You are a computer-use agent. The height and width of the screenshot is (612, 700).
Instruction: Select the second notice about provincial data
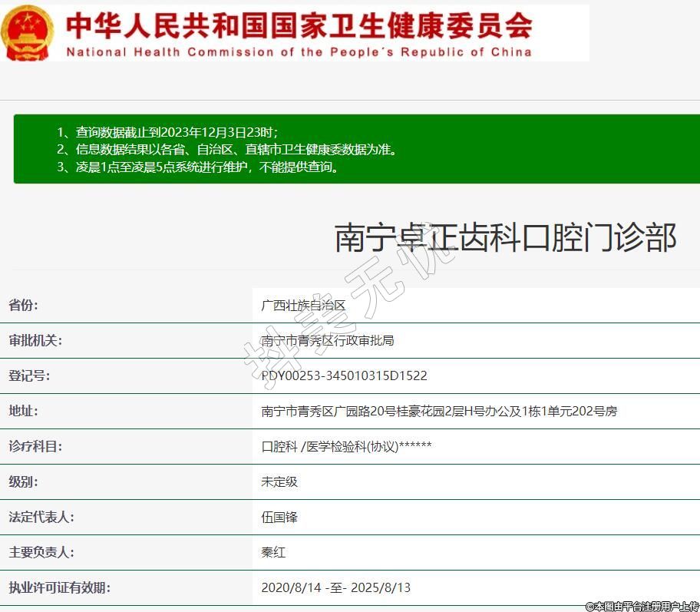pyautogui.click(x=227, y=150)
